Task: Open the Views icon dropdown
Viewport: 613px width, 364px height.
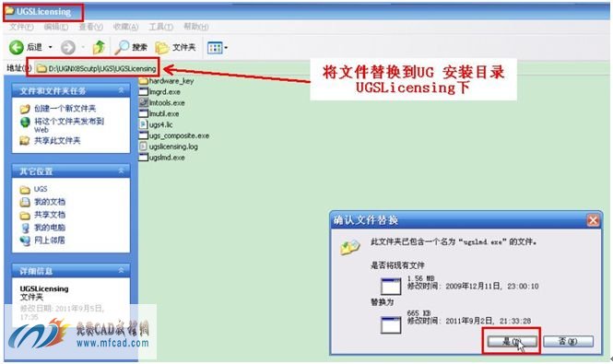Action: tap(218, 48)
